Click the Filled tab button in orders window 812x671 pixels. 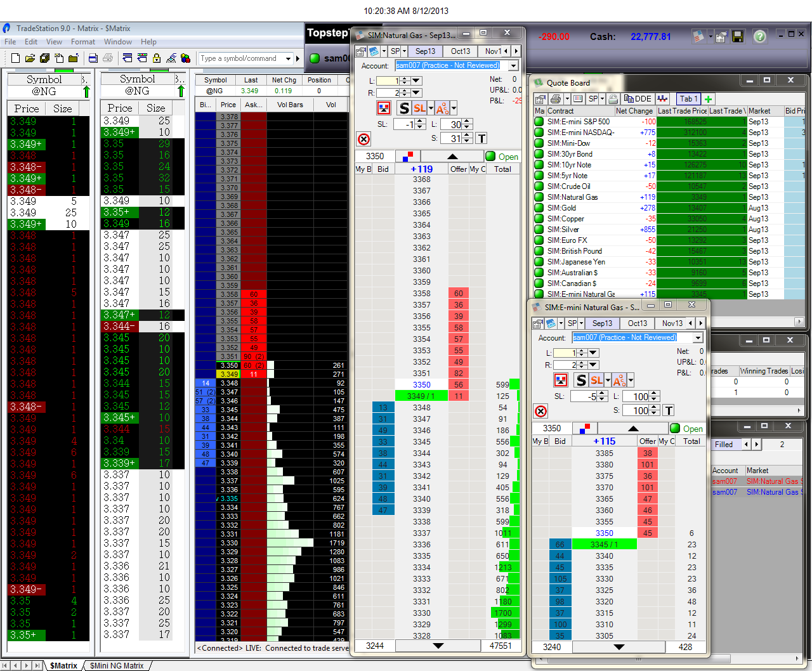(724, 445)
